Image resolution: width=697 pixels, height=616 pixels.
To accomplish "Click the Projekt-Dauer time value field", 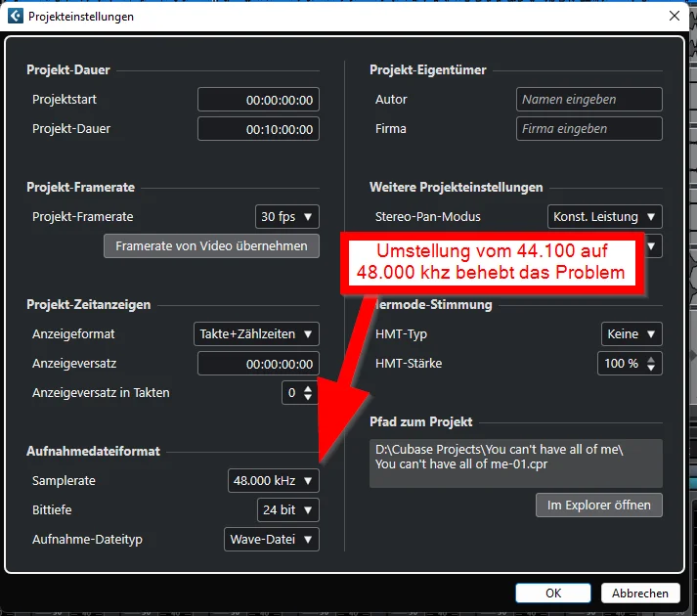I will click(258, 129).
